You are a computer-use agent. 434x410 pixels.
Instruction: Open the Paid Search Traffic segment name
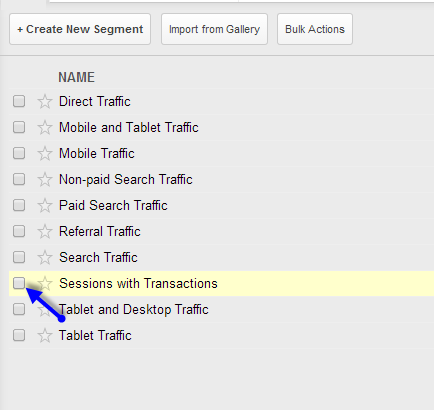[113, 205]
